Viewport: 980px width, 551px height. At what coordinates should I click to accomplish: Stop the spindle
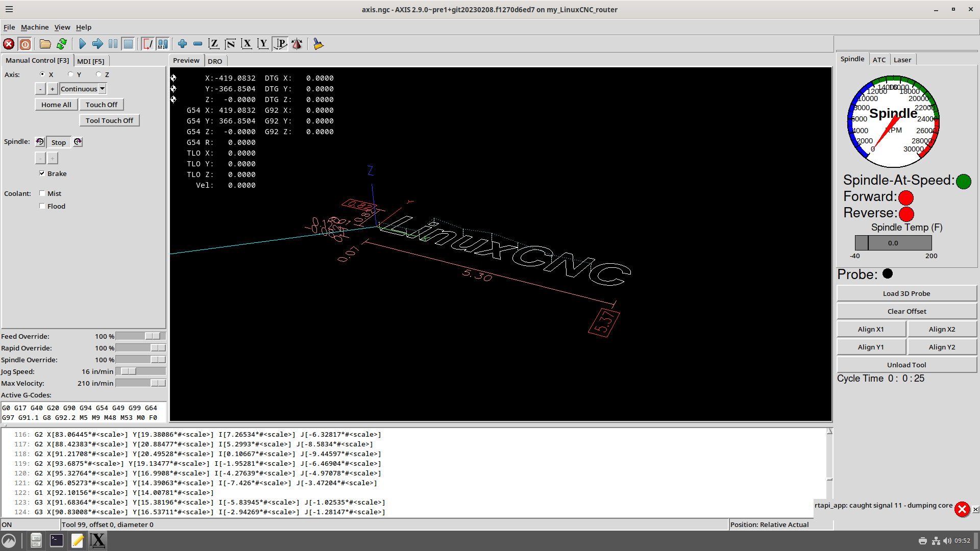pos(59,142)
